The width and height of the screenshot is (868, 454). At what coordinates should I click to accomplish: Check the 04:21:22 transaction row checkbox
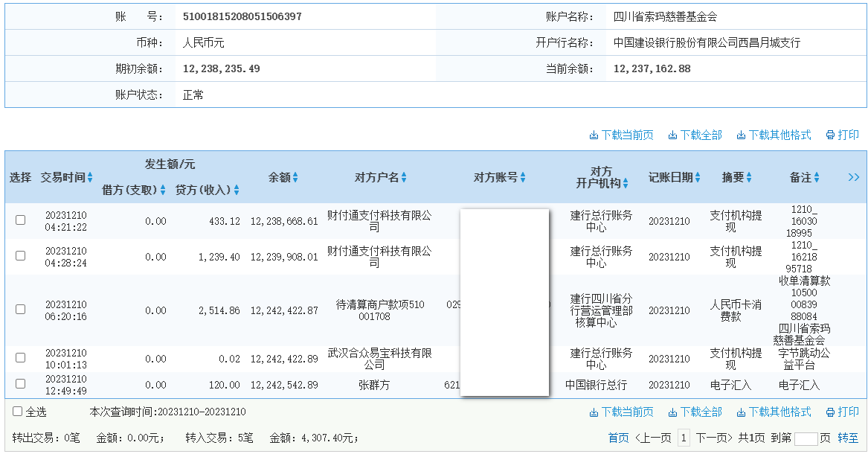pos(21,220)
